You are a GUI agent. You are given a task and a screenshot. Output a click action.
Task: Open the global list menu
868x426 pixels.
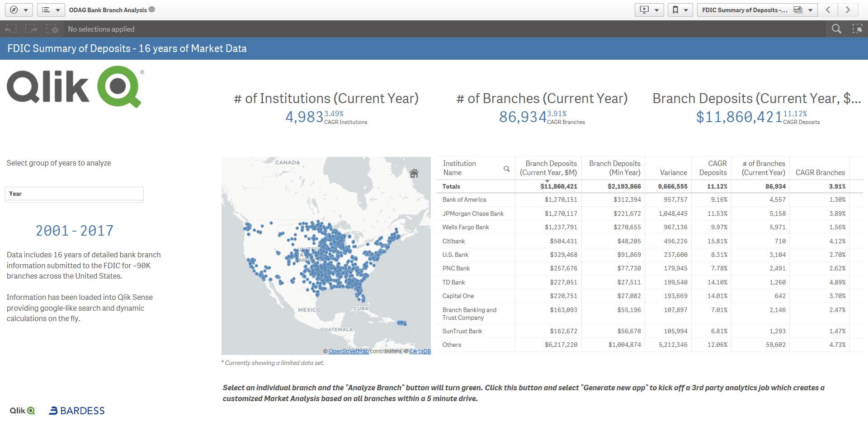coord(51,10)
